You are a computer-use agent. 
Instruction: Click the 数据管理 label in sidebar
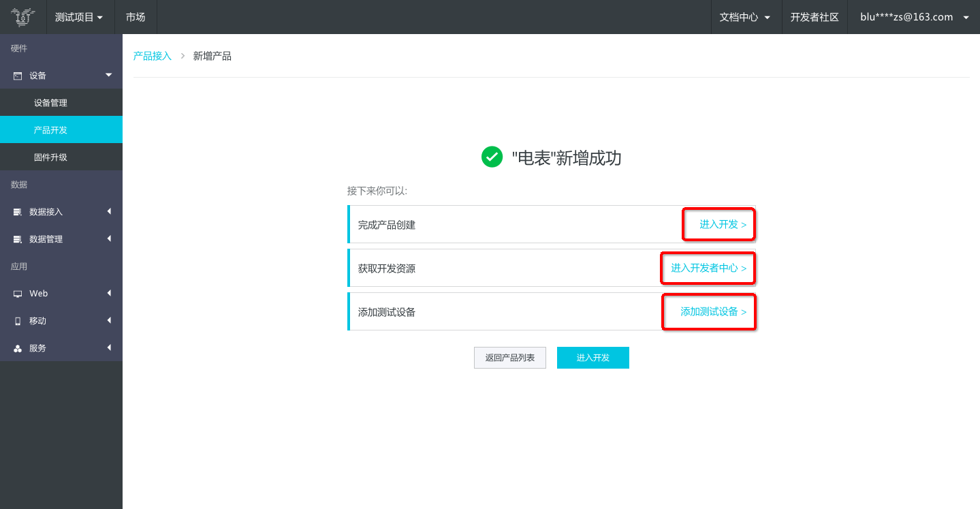pyautogui.click(x=46, y=239)
